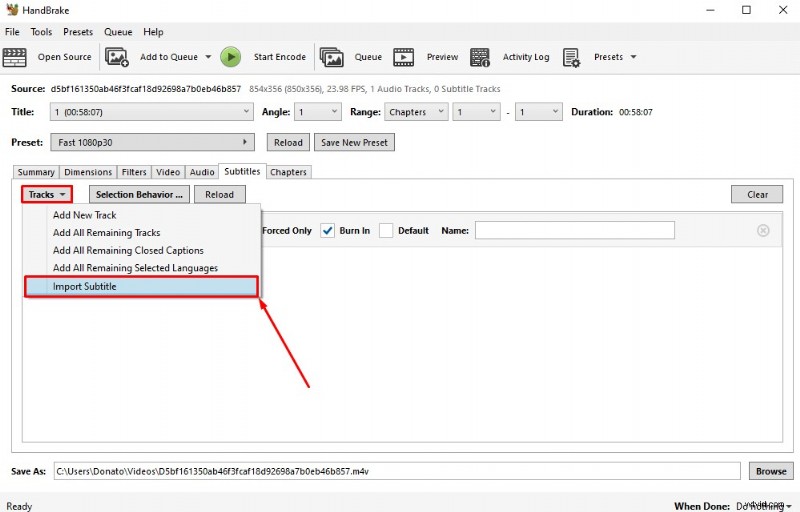Click the Presets toolbar icon

tap(572, 57)
